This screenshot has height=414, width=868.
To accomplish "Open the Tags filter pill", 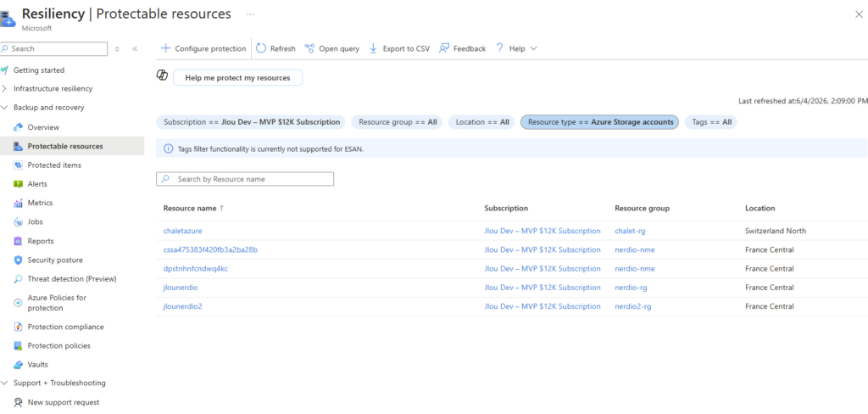I will [x=711, y=122].
